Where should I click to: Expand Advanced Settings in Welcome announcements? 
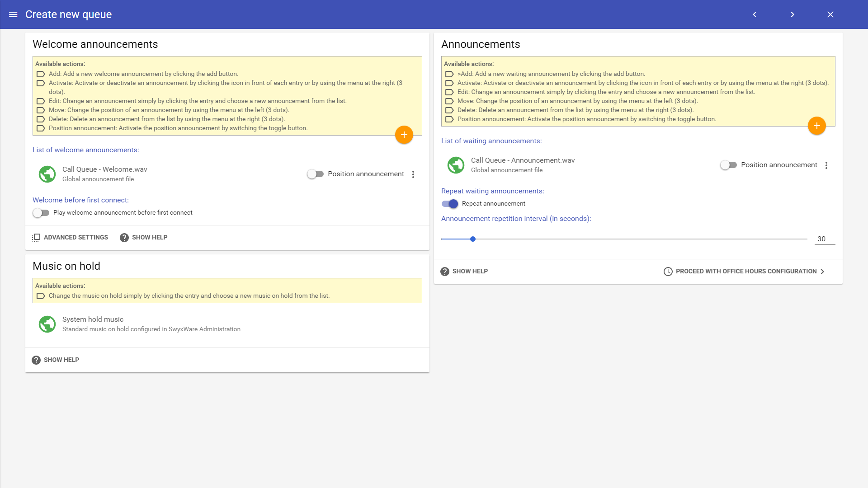point(70,237)
